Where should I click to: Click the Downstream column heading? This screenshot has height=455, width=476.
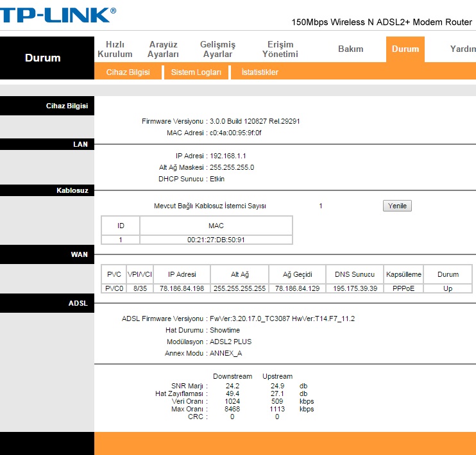coord(232,376)
